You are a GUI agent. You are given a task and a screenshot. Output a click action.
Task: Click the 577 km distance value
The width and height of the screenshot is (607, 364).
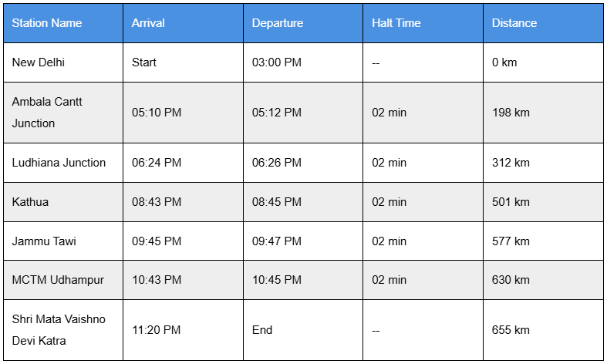click(511, 241)
